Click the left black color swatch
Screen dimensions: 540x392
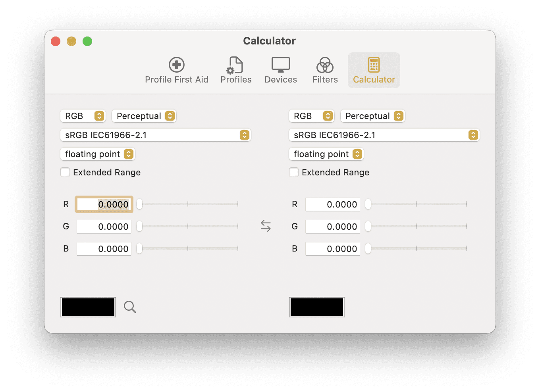coord(88,307)
